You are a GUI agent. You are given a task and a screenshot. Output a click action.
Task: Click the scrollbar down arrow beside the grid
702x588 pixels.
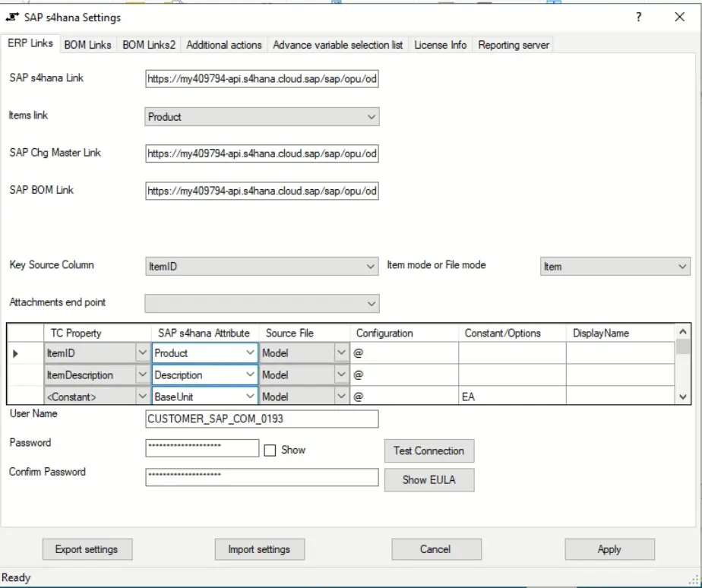tap(682, 396)
